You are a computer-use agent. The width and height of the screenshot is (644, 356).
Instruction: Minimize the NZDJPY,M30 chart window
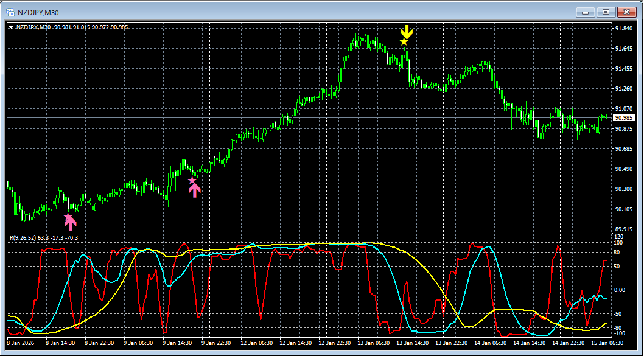point(586,12)
